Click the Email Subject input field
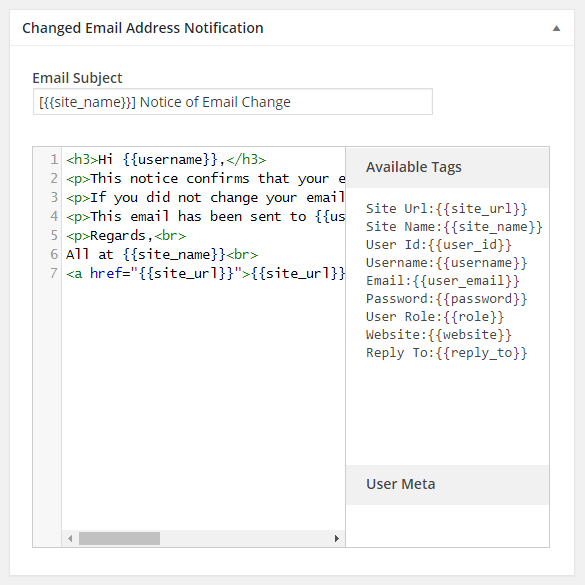This screenshot has width=585, height=585. 233,102
